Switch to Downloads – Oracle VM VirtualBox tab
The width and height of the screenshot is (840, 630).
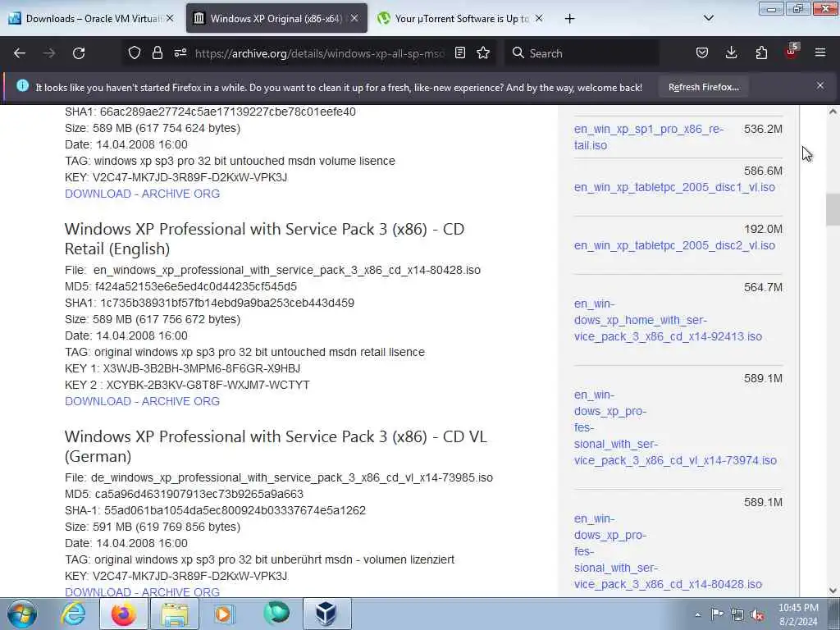[90, 18]
